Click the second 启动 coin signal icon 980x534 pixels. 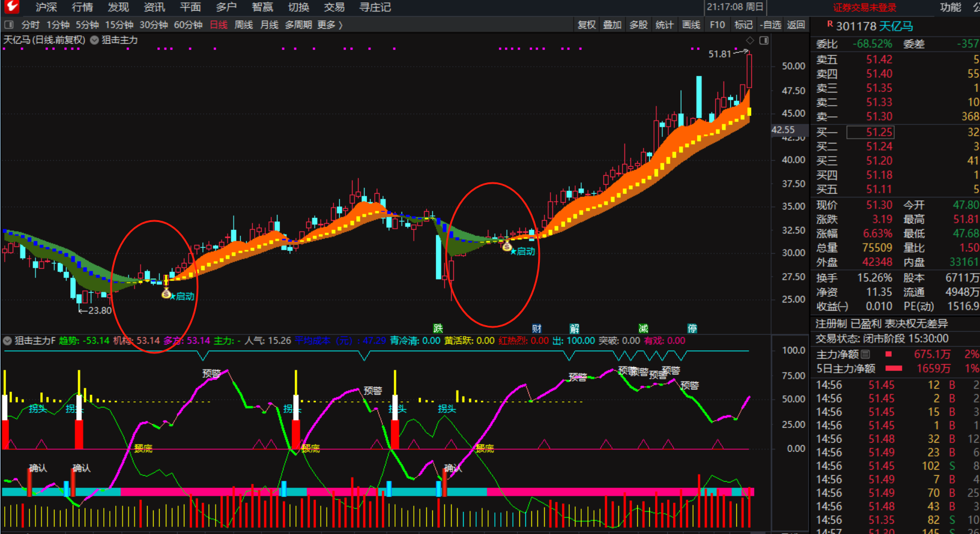(x=507, y=247)
